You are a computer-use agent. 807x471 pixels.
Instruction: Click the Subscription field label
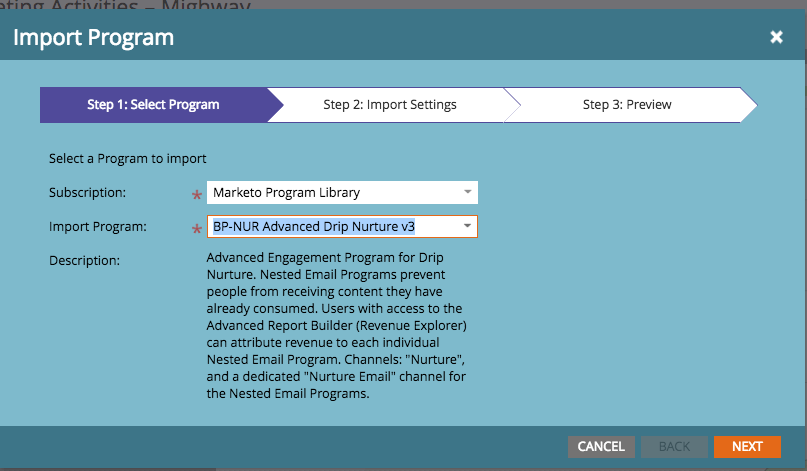click(88, 192)
